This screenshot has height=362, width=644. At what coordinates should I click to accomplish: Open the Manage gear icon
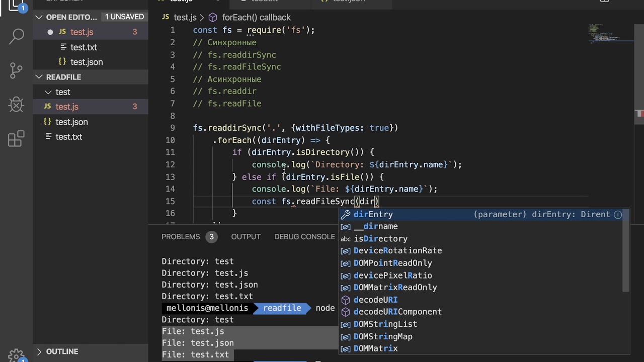pos(17,355)
